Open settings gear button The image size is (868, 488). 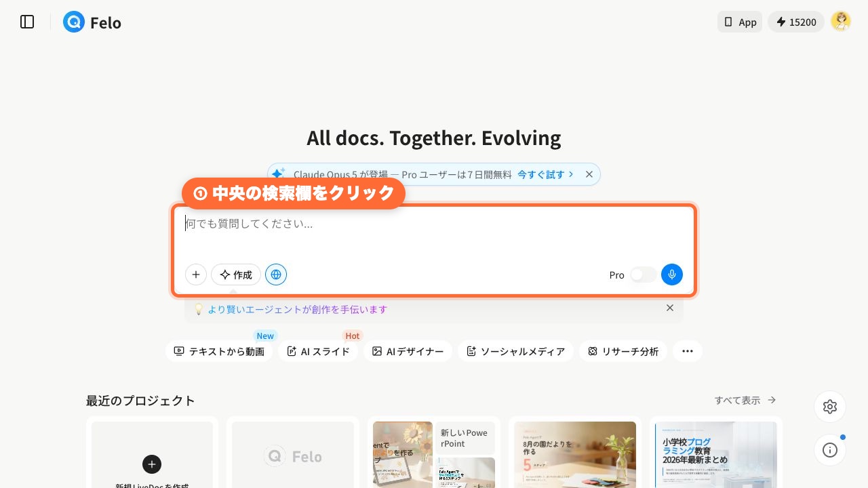830,407
